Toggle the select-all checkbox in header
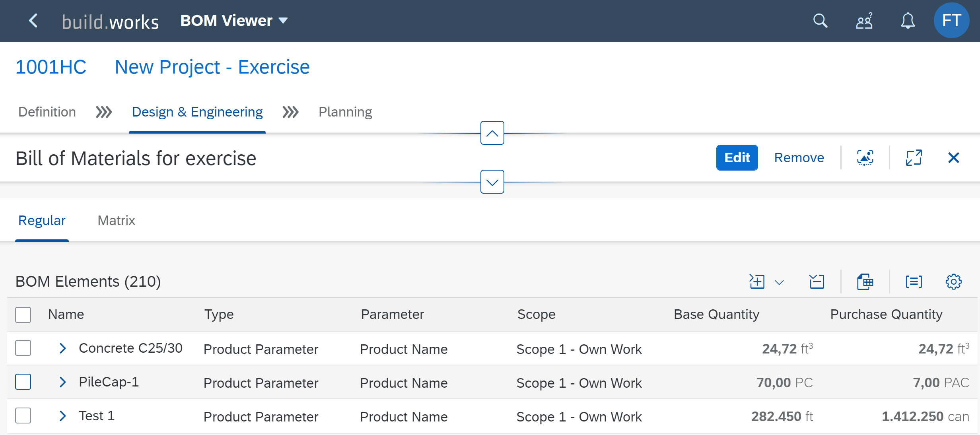This screenshot has width=980, height=435. click(x=23, y=315)
